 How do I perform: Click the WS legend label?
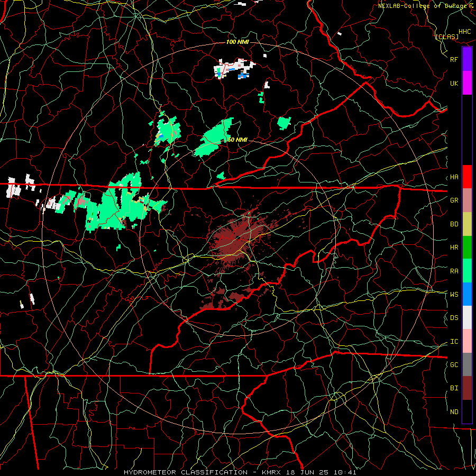(x=454, y=294)
